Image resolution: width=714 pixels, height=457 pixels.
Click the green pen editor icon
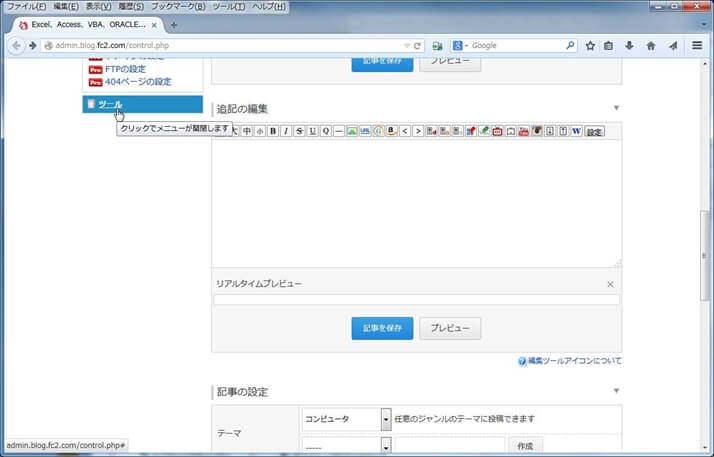click(x=484, y=131)
